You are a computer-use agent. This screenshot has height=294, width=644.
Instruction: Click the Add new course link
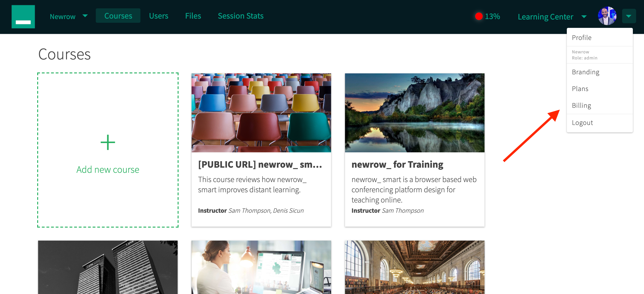tap(108, 170)
